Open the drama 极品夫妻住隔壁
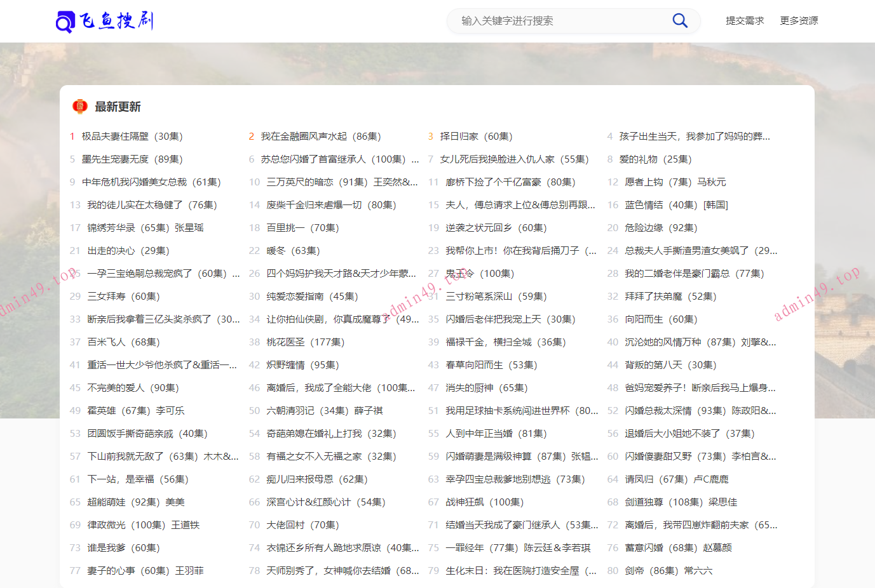875x588 pixels. [x=113, y=136]
